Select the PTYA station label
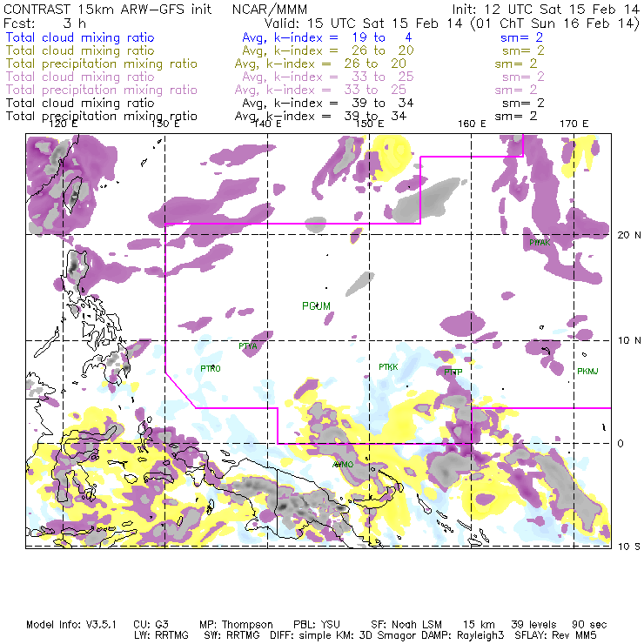 click(x=248, y=346)
